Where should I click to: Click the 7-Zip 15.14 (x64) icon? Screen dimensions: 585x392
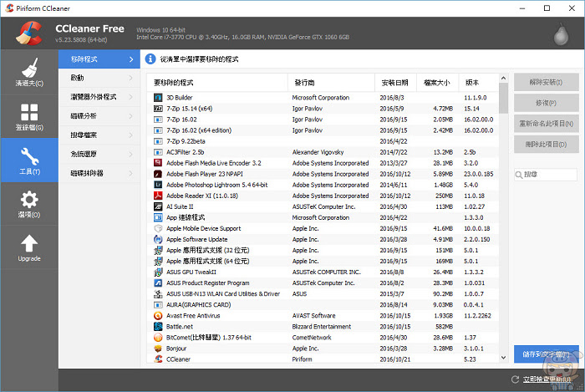coord(158,109)
